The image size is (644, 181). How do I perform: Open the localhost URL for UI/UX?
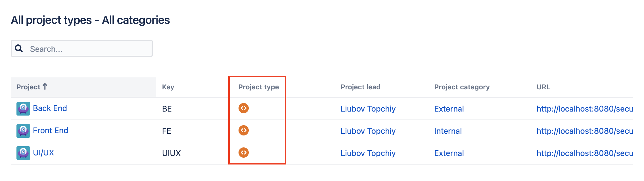click(585, 153)
